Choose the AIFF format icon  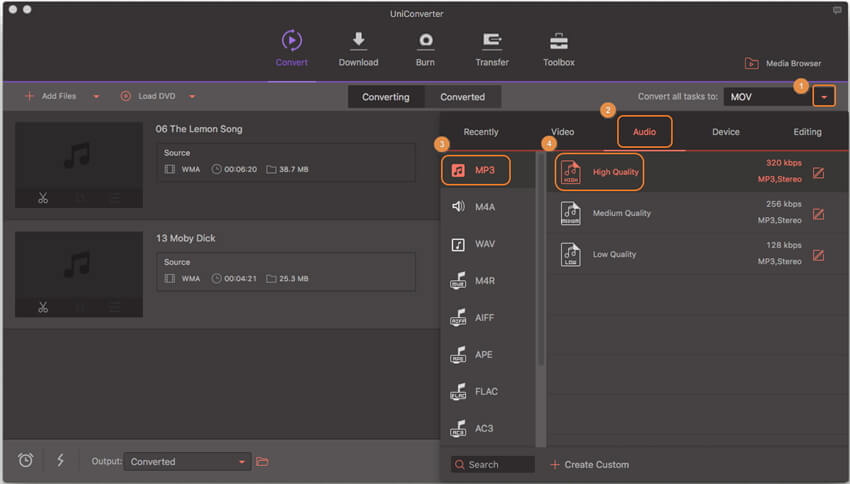pyautogui.click(x=458, y=318)
